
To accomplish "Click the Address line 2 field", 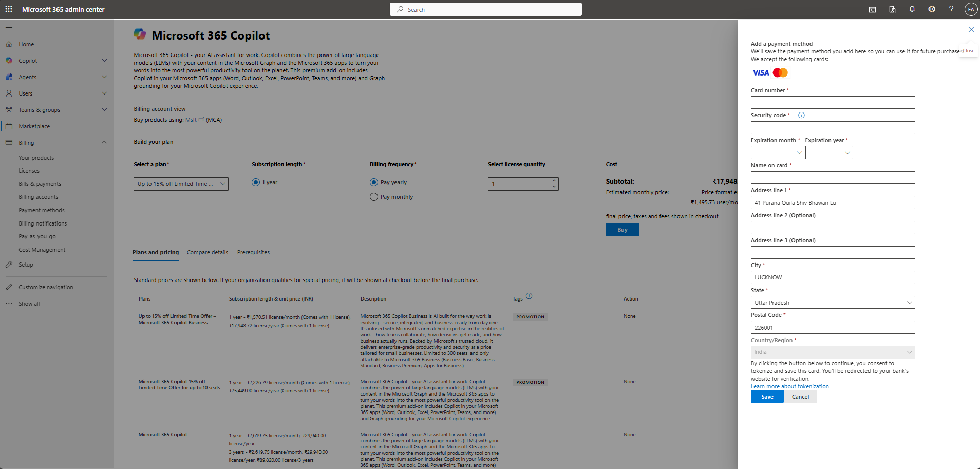I will point(833,228).
